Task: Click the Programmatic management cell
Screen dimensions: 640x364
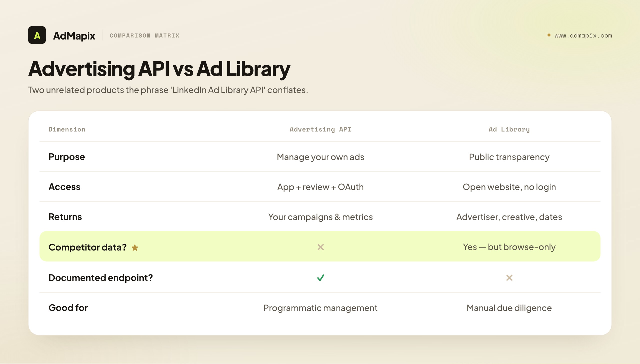Action: [x=320, y=308]
